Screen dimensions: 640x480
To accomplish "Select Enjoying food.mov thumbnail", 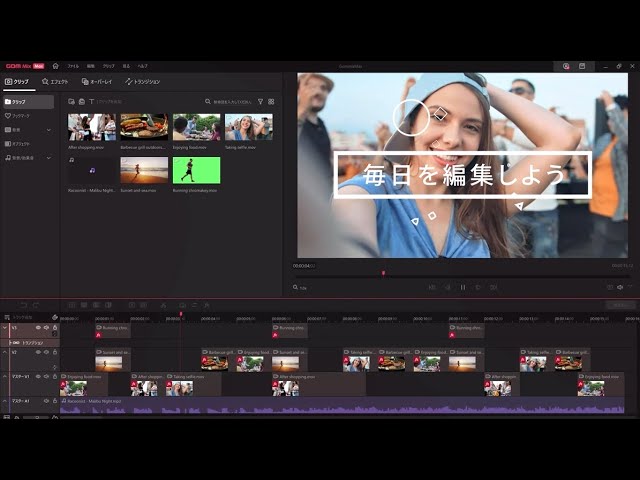I will point(196,127).
